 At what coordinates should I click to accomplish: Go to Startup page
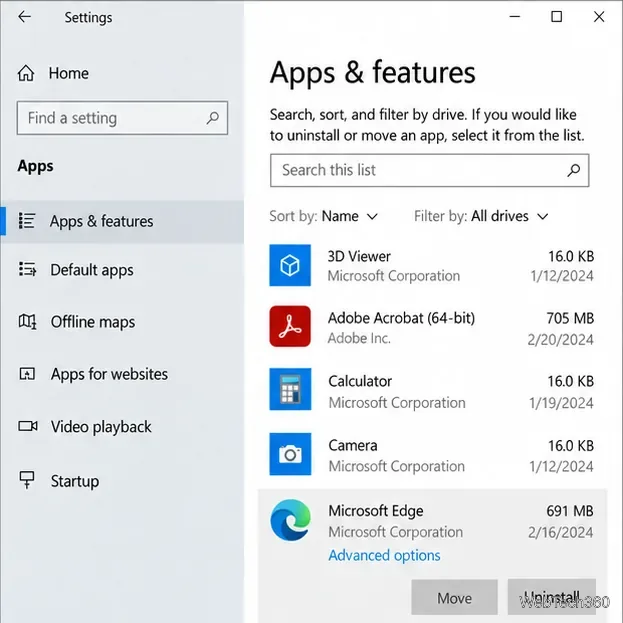pyautogui.click(x=122, y=481)
